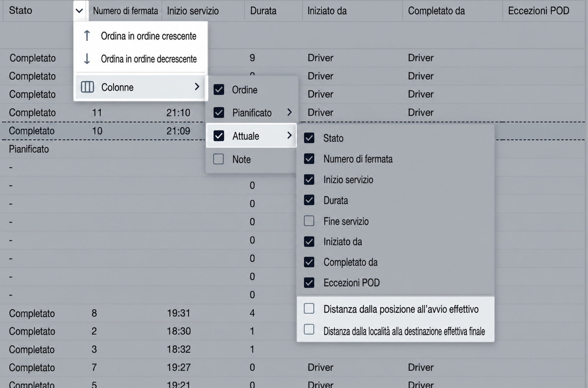Click the Inizio servizio column header

point(193,11)
